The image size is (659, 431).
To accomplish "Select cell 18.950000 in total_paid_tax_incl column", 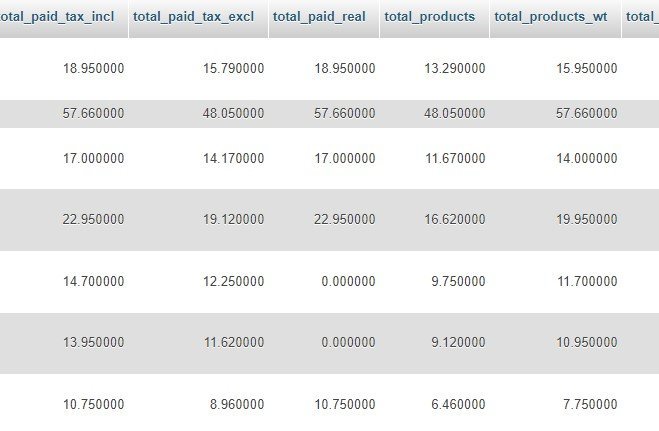I will coord(93,68).
